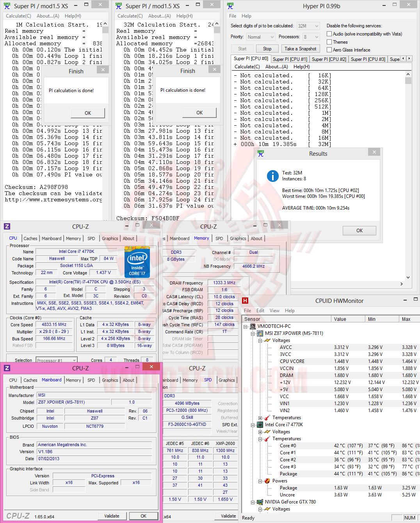Click Take a Snapshot button
Image resolution: width=420 pixels, height=523 pixels.
click(301, 49)
